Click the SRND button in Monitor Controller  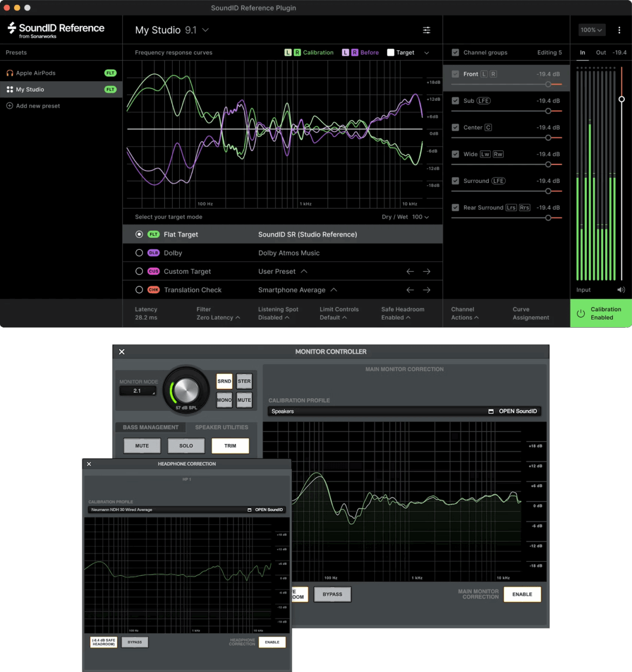pos(224,381)
